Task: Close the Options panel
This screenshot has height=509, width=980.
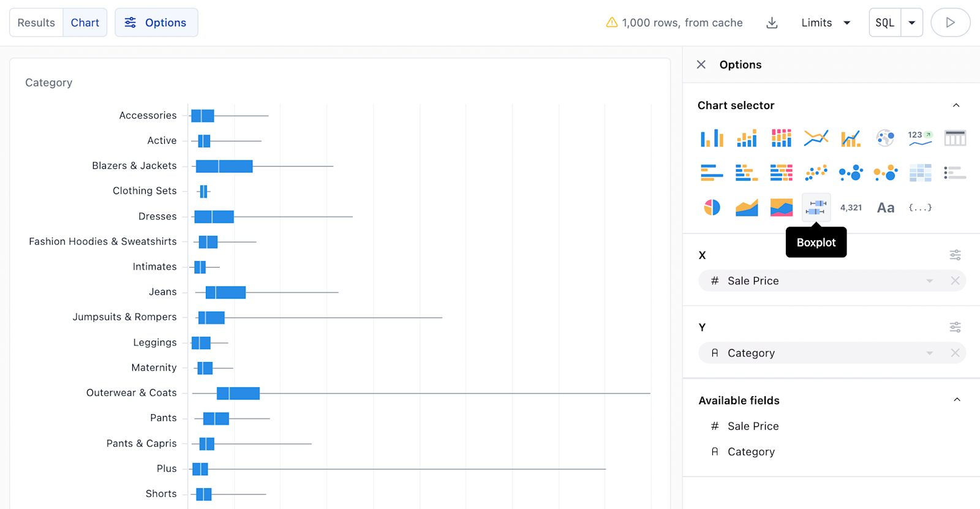Action: (x=701, y=64)
